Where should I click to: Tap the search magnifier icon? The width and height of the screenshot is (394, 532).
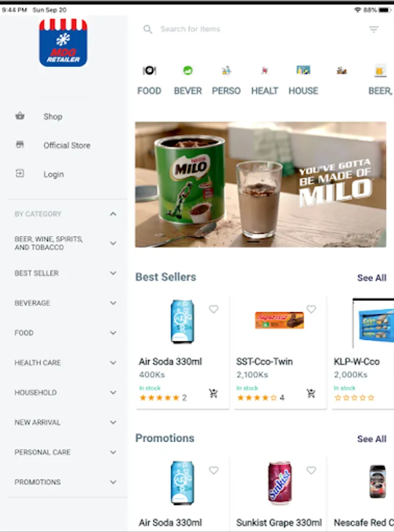(148, 29)
